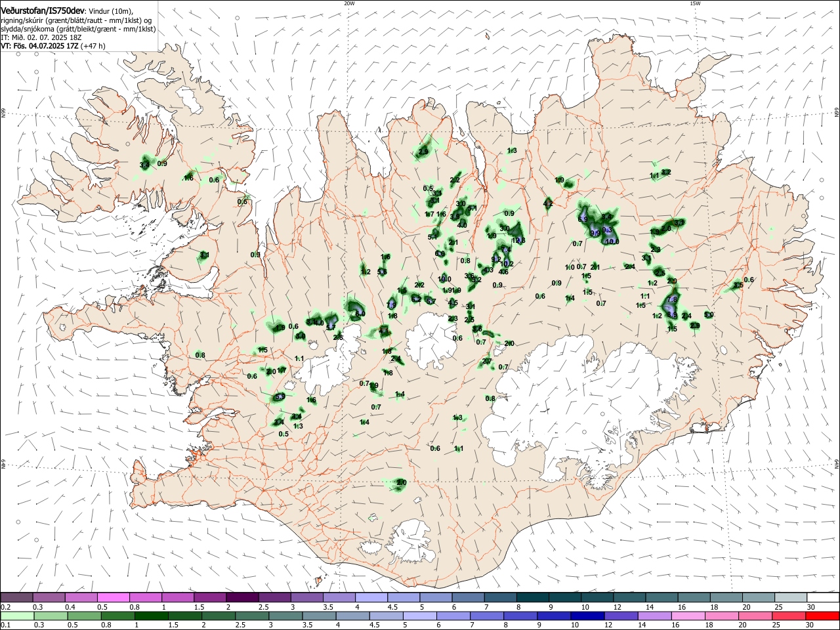Click the 'Vindur (10m)' description text
Image resolution: width=840 pixels, height=630 pixels.
point(110,11)
